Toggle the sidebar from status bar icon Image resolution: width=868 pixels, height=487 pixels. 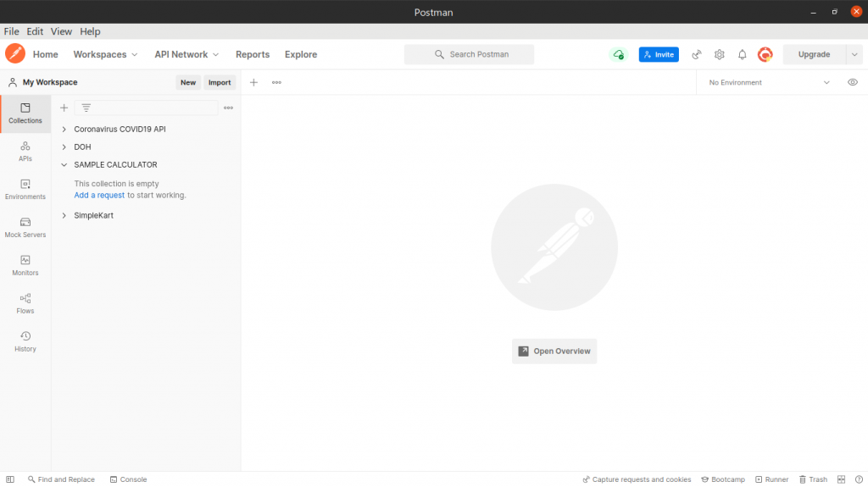(x=10, y=479)
